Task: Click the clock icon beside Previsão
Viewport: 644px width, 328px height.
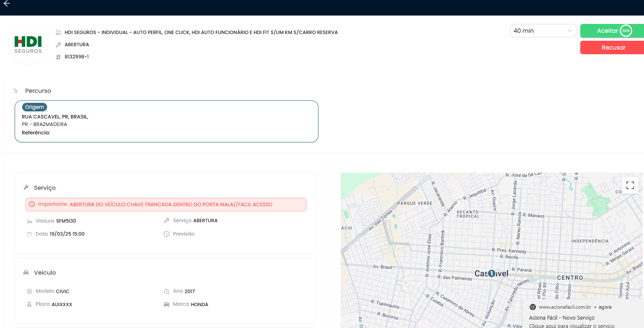Action: pos(167,234)
